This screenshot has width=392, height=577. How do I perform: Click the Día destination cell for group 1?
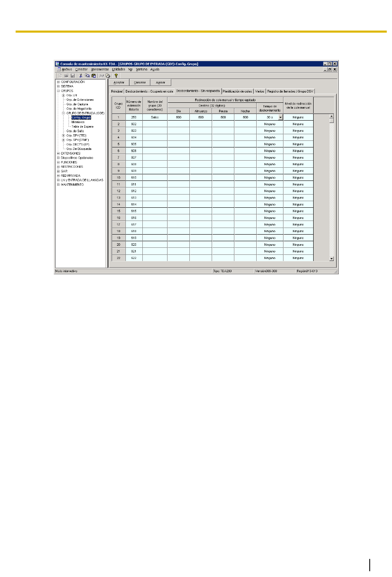point(179,117)
